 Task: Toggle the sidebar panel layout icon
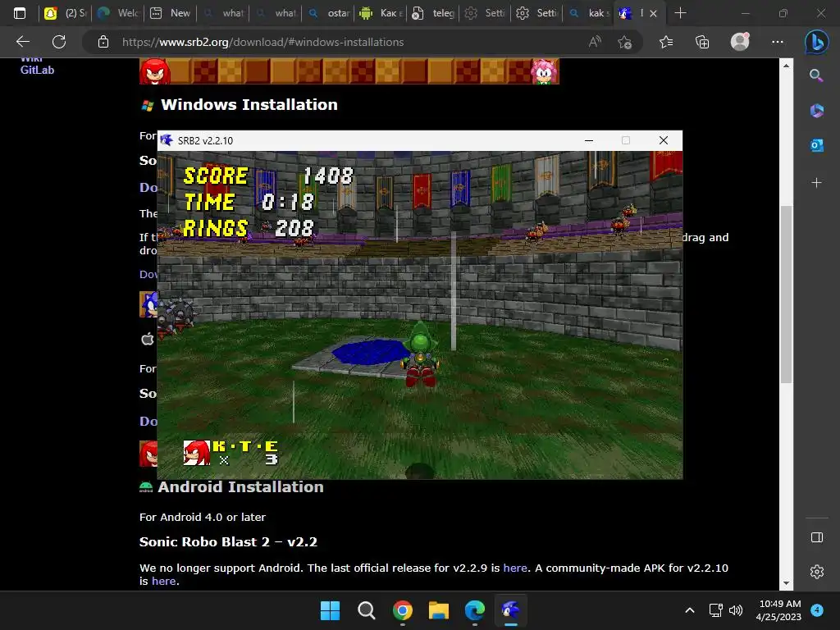(816, 537)
